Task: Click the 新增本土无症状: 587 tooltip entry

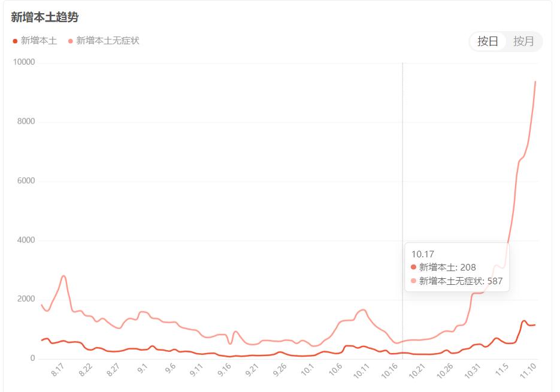Action: (460, 281)
